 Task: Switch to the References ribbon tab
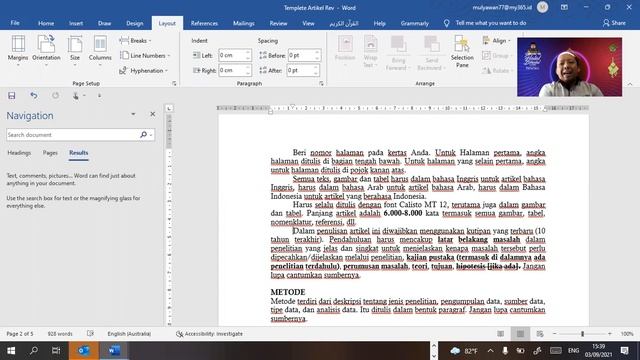pos(204,23)
